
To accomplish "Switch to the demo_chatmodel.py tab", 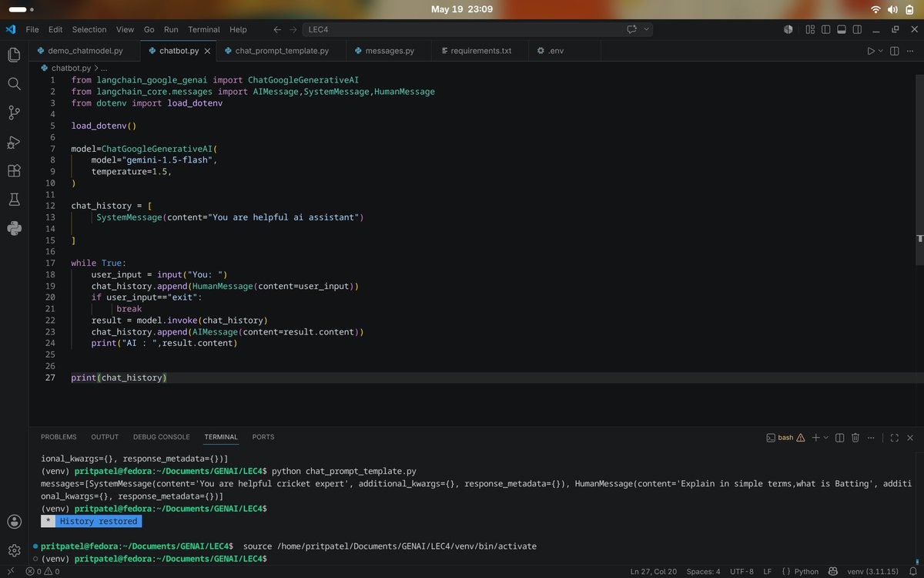I will pos(85,51).
